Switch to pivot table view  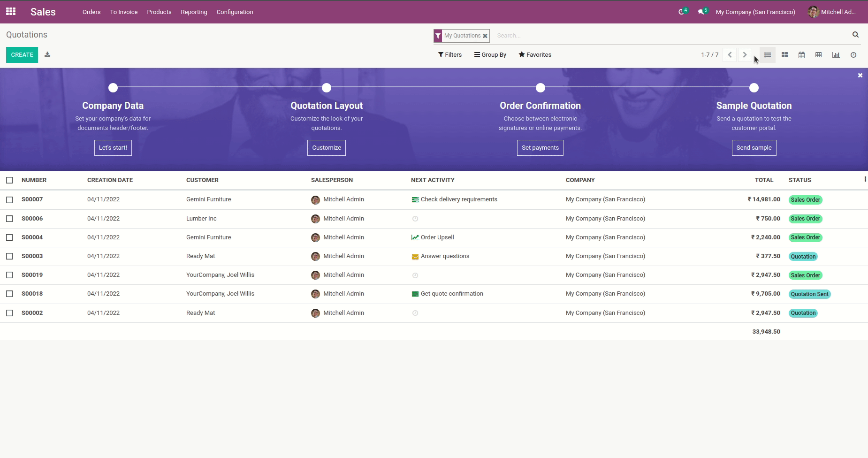[x=818, y=55]
